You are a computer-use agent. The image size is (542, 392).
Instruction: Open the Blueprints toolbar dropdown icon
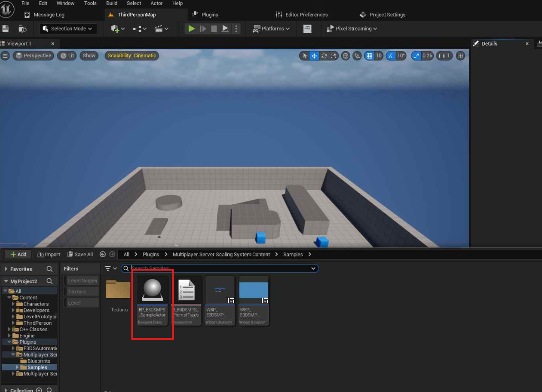pyautogui.click(x=139, y=29)
